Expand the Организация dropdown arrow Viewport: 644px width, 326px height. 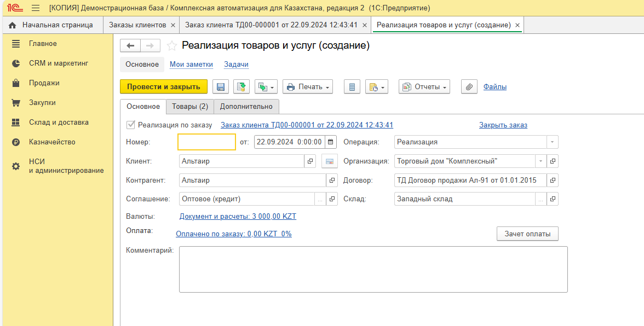click(541, 161)
